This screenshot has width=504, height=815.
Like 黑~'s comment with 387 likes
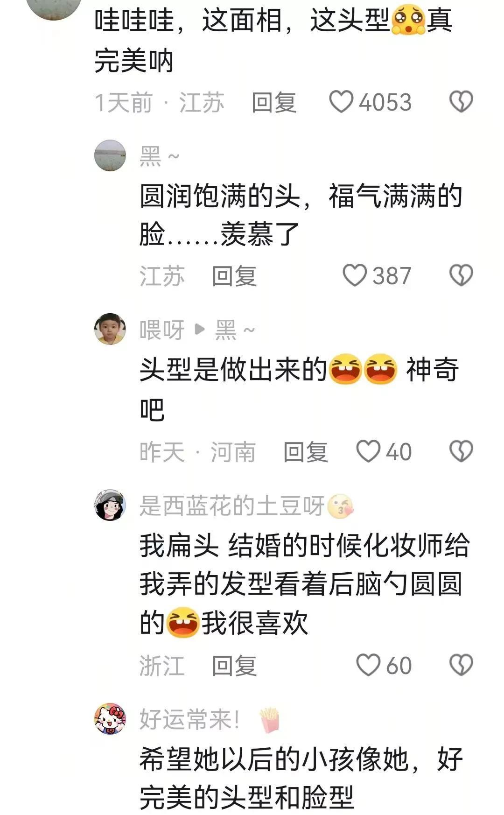click(355, 275)
